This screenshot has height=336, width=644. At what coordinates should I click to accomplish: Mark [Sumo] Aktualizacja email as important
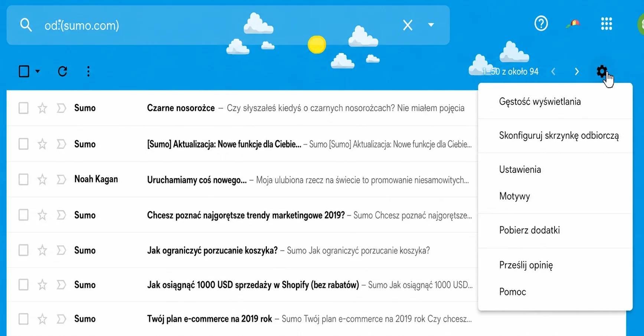click(61, 144)
